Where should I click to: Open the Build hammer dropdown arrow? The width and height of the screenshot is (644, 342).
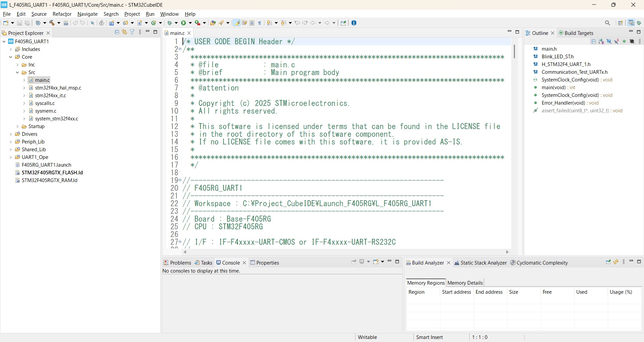59,23
